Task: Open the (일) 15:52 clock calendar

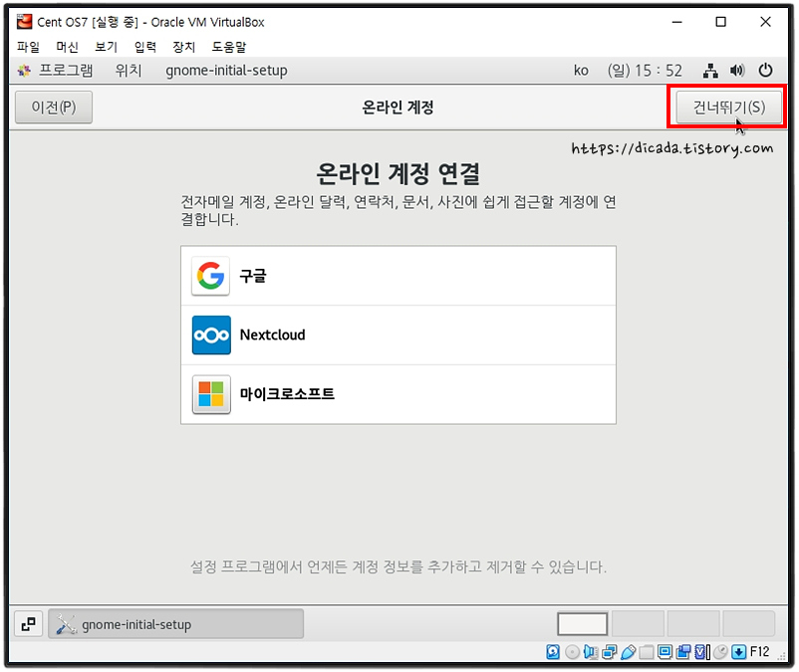Action: pyautogui.click(x=645, y=71)
